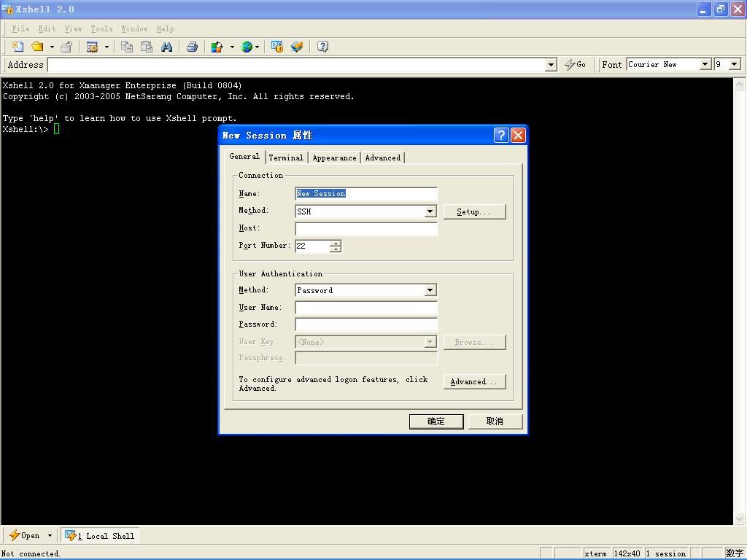Click the Disconnect toolbar icon
This screenshot has height=560, width=747.
point(66,46)
